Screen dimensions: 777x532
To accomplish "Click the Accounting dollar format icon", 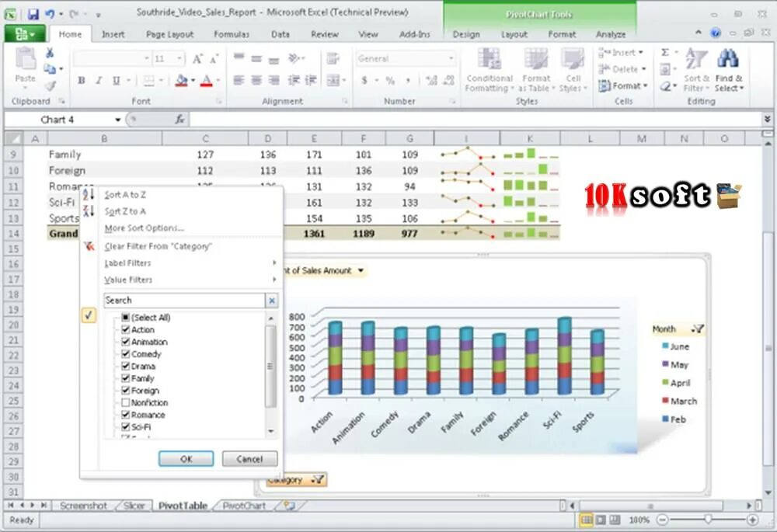I will coord(364,80).
